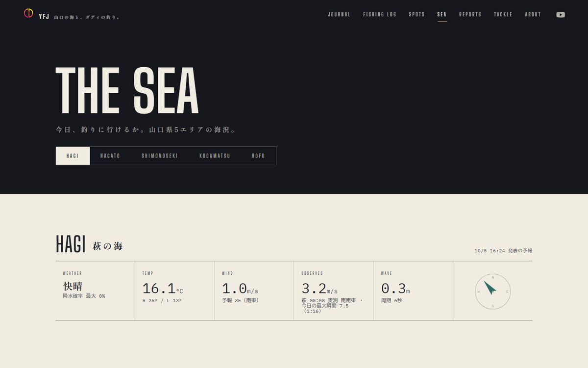The height and width of the screenshot is (368, 588).
Task: Open the ABOUT navigation link
Action: pos(533,15)
